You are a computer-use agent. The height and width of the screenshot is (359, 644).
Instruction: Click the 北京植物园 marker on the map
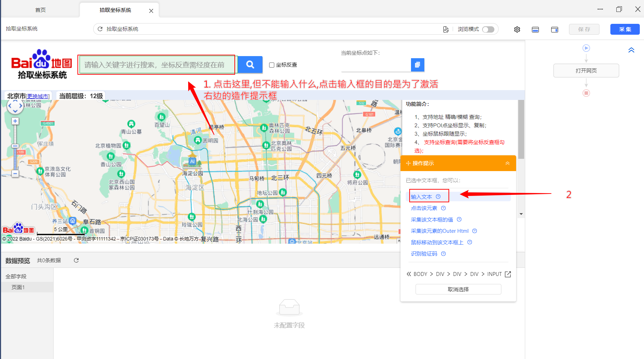(x=126, y=145)
